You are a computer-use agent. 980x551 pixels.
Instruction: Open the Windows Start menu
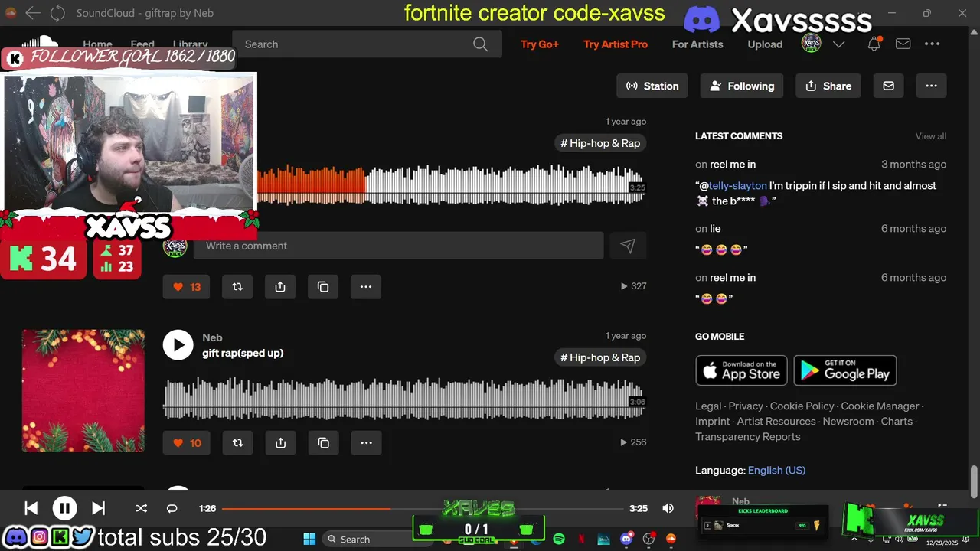(309, 539)
